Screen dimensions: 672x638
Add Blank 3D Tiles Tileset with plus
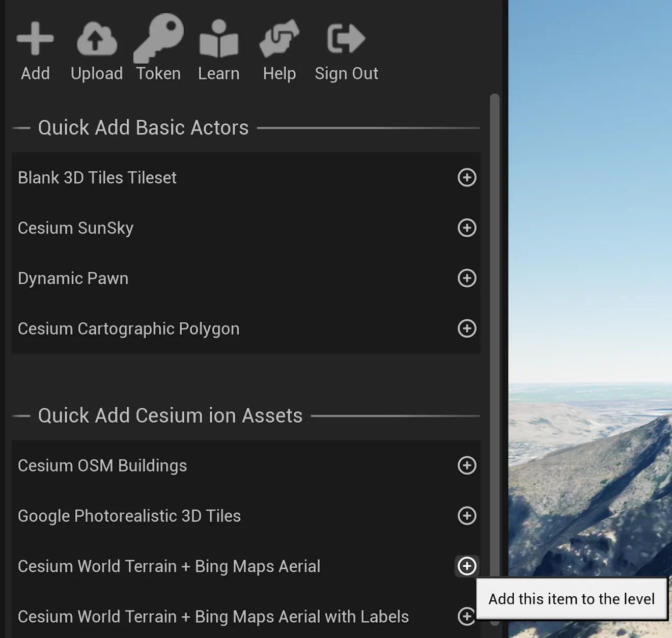467,177
